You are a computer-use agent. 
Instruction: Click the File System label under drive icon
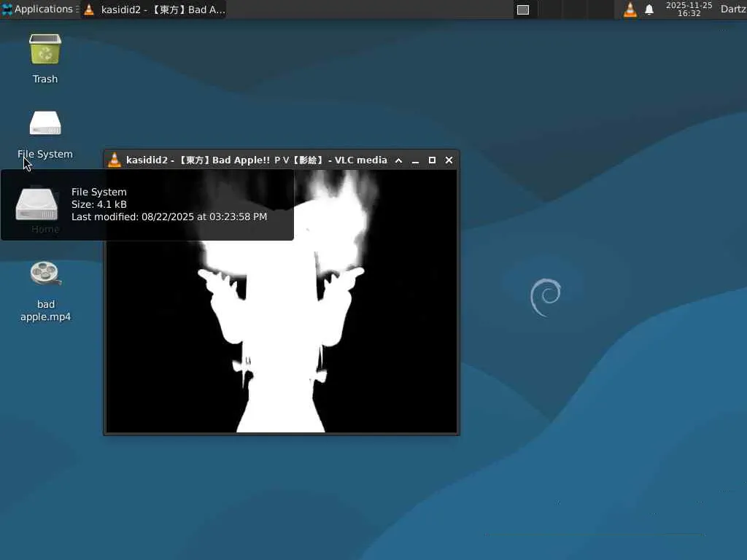coord(45,155)
